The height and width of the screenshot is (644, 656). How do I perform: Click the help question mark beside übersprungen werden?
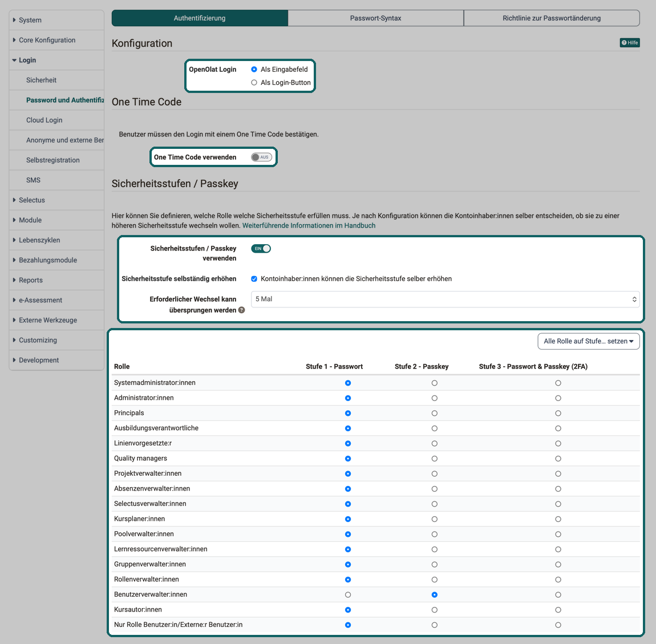pos(241,310)
